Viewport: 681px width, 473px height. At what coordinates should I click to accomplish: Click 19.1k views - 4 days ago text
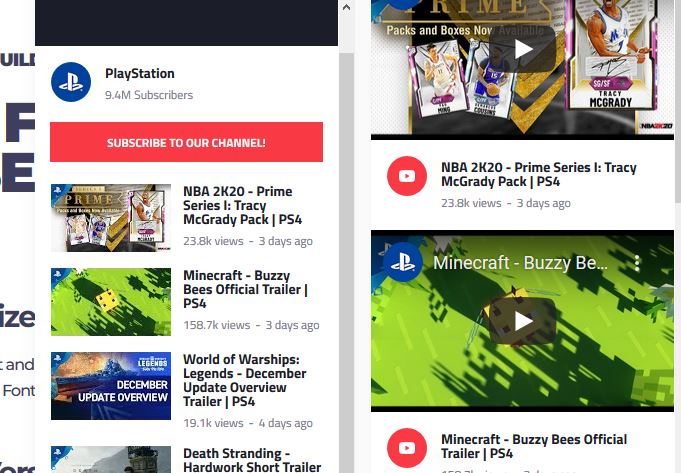248,423
